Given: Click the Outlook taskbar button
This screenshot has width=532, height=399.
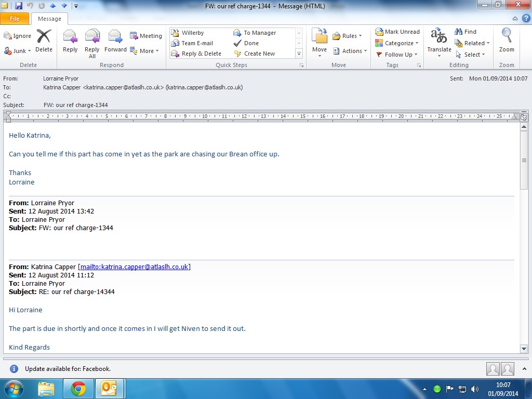Looking at the screenshot, I should click(x=109, y=389).
